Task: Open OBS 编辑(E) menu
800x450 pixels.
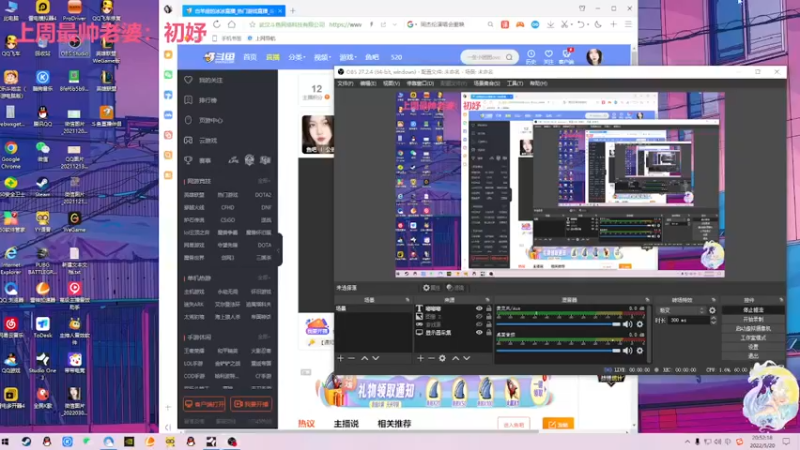Action: [368, 83]
